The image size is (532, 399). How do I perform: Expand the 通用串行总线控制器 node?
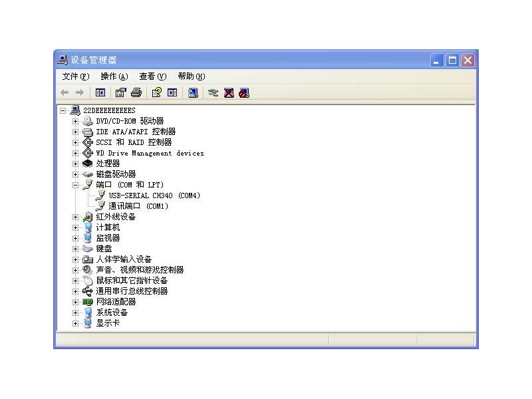tap(75, 291)
